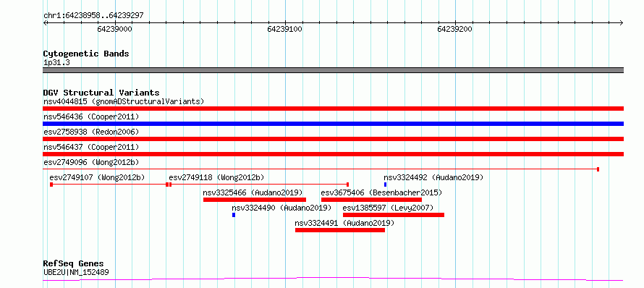Select the blue nsv546436 Cooper2011 variant bar
Viewport: 644px width, 288px height.
point(333,124)
